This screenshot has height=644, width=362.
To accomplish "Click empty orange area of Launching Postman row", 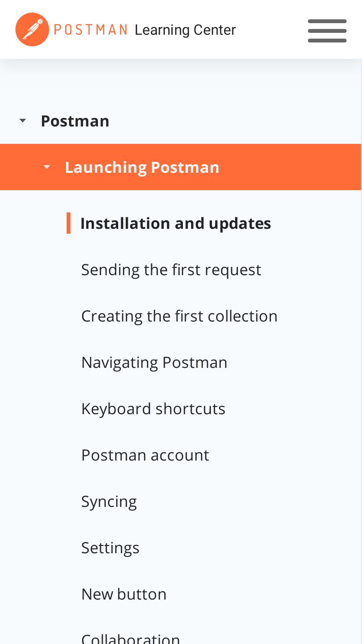I will (x=290, y=167).
